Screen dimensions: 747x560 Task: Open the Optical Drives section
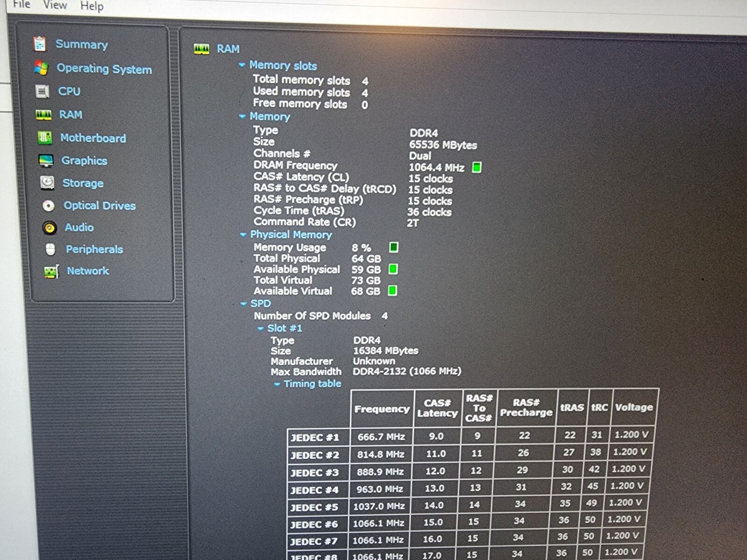[99, 206]
